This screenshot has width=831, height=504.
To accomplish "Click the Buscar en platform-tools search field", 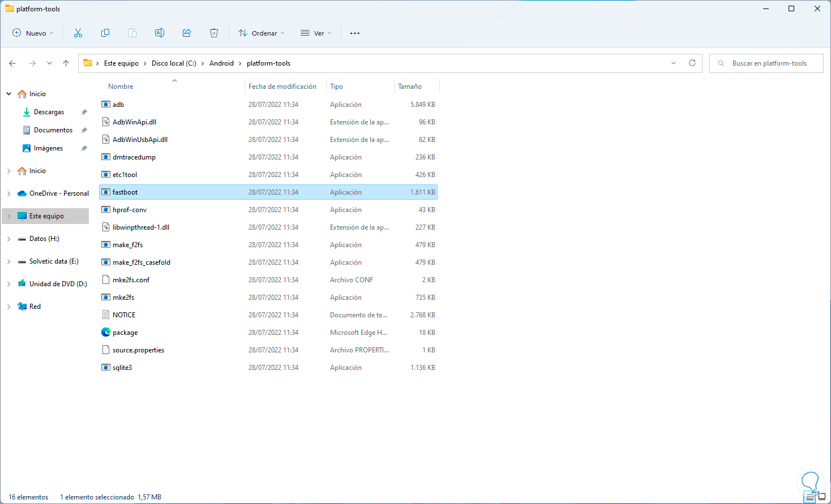I will (x=766, y=63).
